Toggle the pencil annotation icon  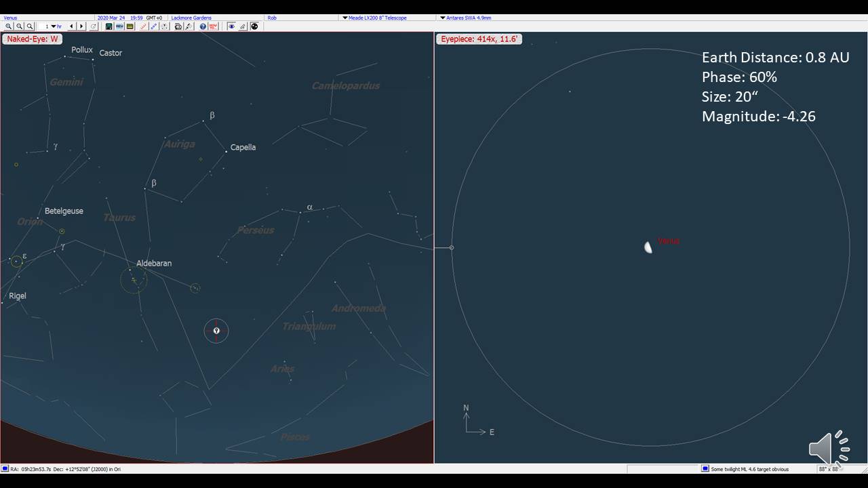pyautogui.click(x=243, y=26)
